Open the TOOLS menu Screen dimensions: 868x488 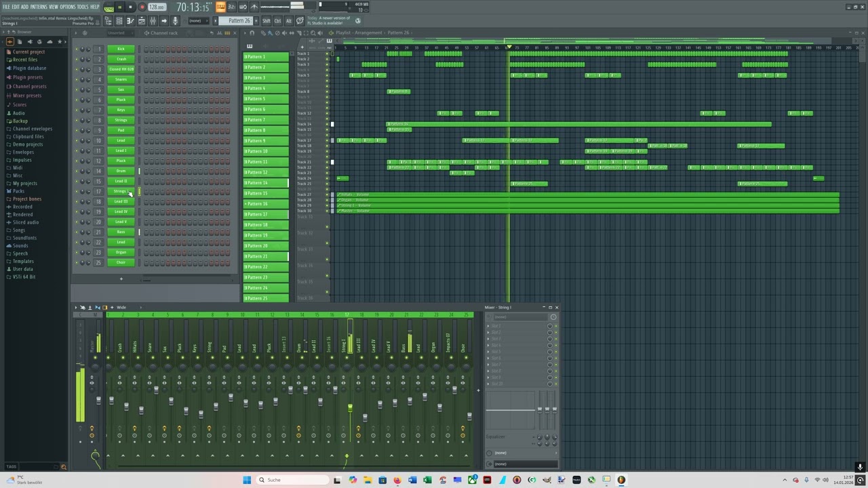click(82, 7)
